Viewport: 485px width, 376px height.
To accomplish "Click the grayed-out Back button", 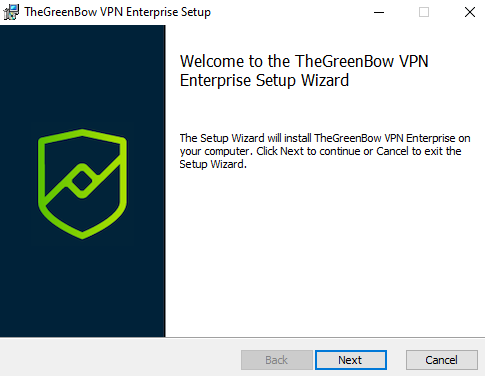I will coord(277,360).
